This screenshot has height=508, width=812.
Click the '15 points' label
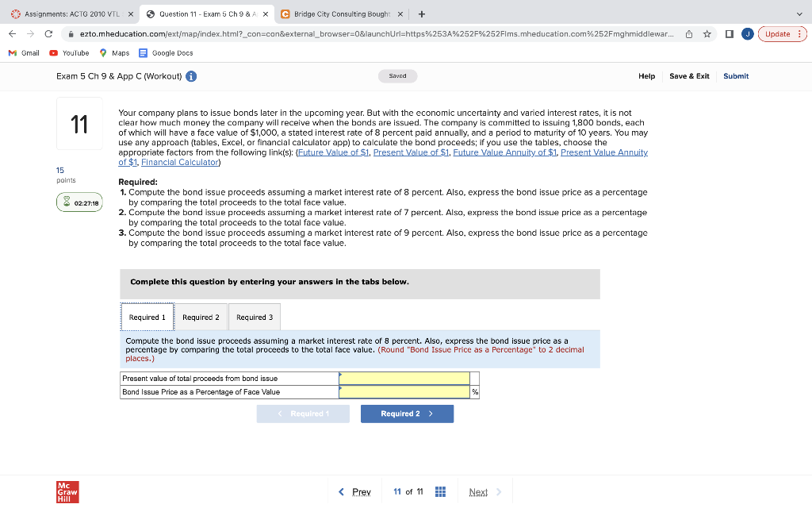tap(66, 175)
